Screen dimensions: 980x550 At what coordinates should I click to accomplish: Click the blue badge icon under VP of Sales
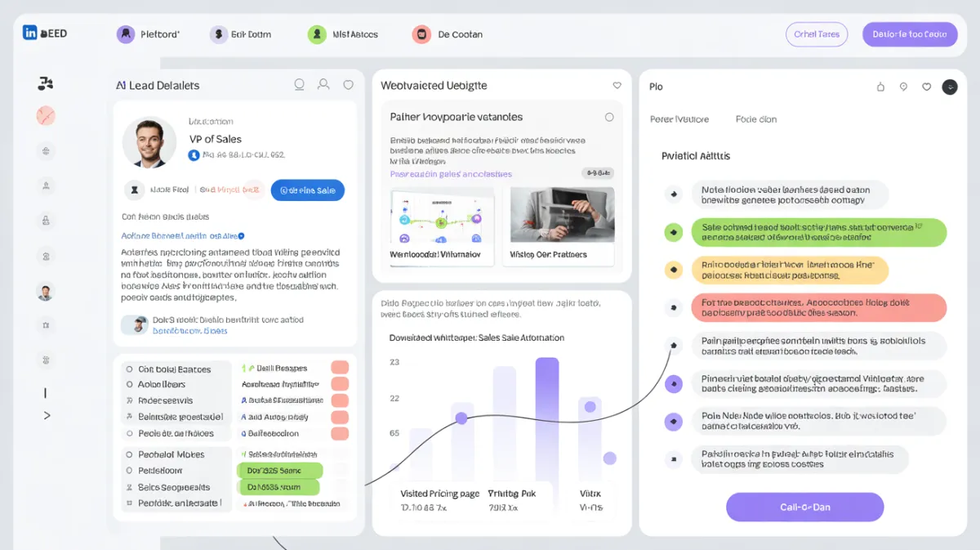click(x=194, y=154)
